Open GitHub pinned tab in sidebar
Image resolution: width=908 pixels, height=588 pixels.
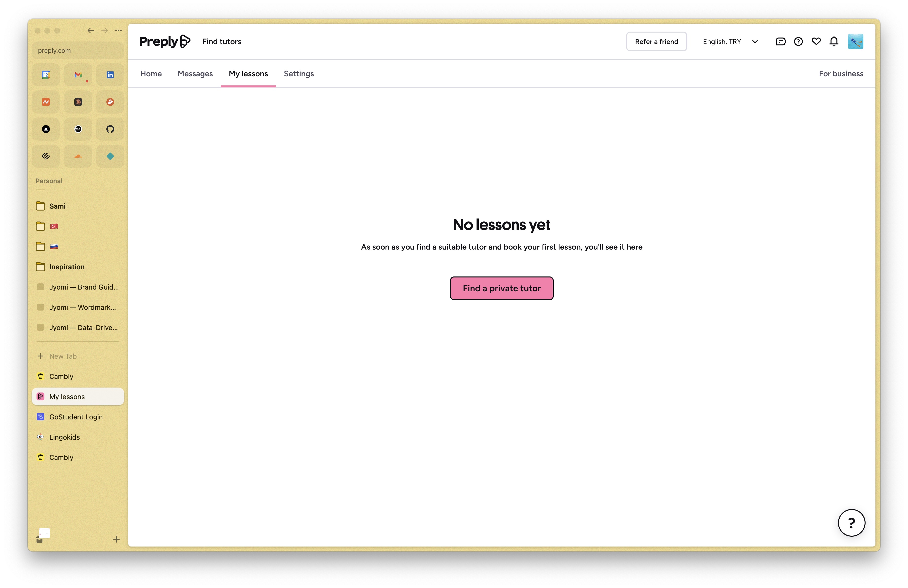[110, 129]
